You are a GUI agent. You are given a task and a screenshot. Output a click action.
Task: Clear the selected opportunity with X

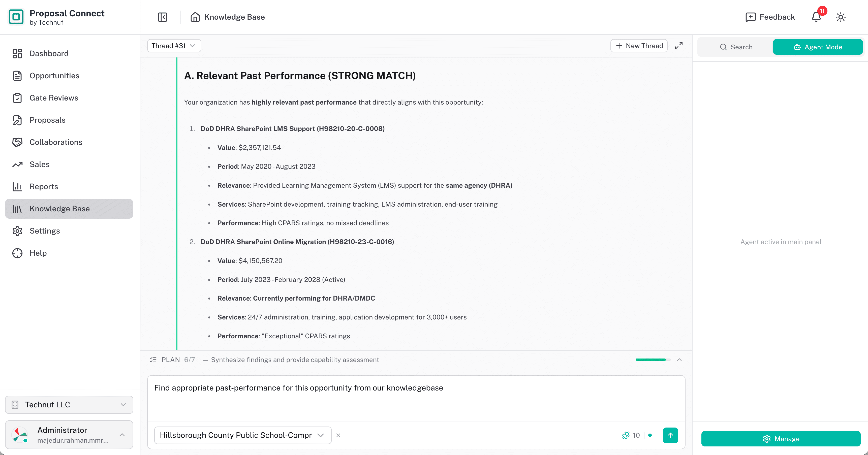click(x=338, y=435)
